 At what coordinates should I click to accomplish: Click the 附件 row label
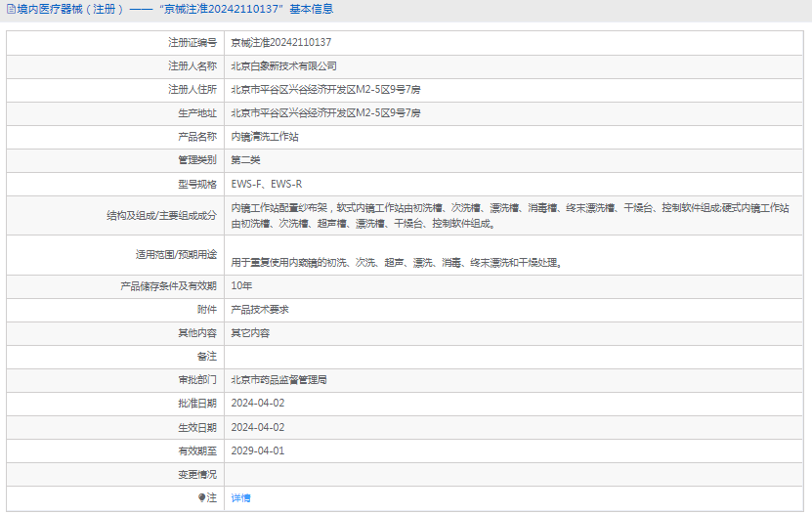pyautogui.click(x=207, y=310)
